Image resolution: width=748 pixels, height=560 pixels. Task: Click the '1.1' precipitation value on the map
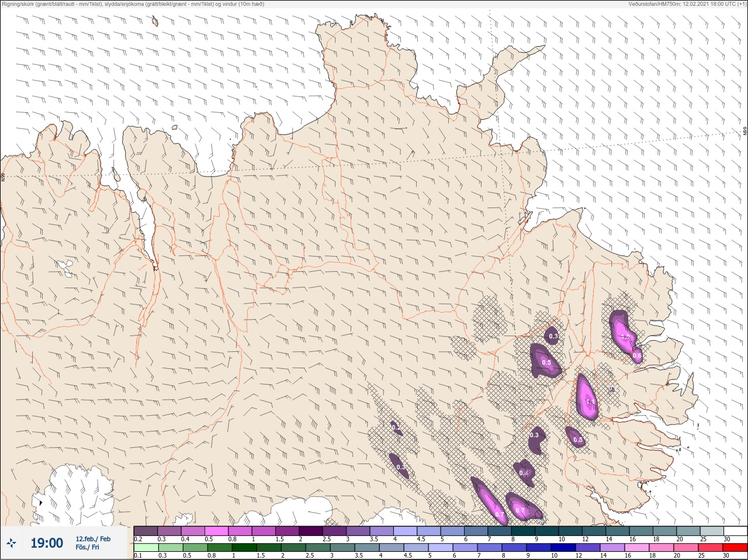590,403
